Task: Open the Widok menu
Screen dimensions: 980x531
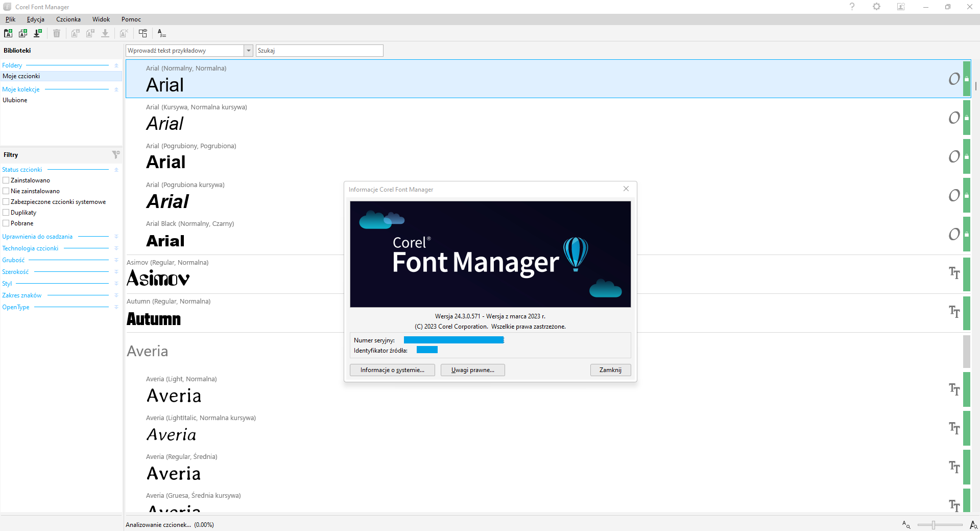Action: tap(101, 19)
